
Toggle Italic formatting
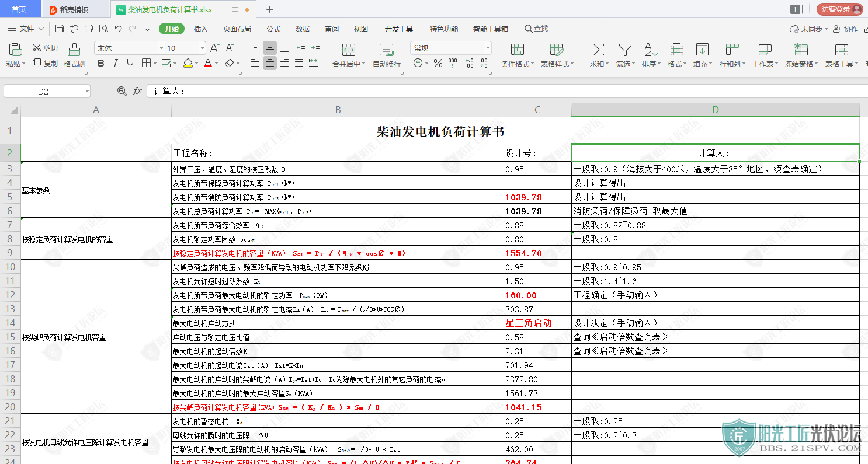115,63
